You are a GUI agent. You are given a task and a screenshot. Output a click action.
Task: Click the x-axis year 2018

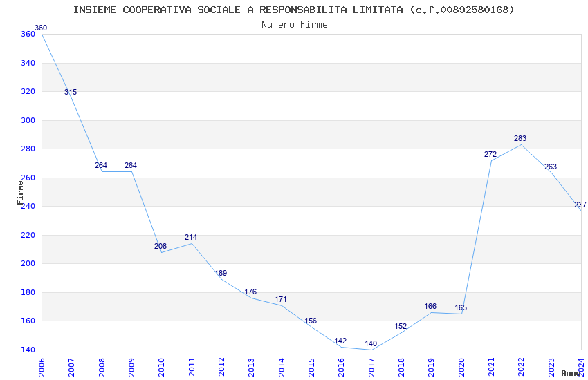[x=402, y=367]
